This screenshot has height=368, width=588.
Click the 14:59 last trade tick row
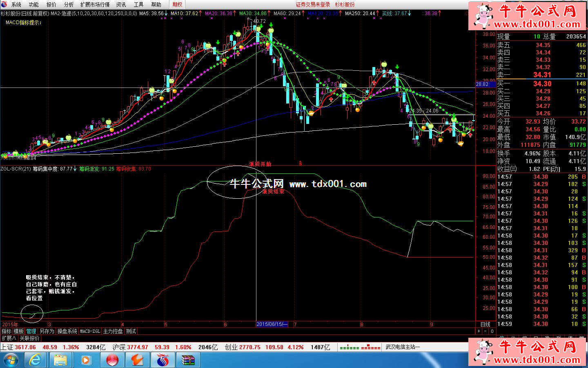coord(541,324)
